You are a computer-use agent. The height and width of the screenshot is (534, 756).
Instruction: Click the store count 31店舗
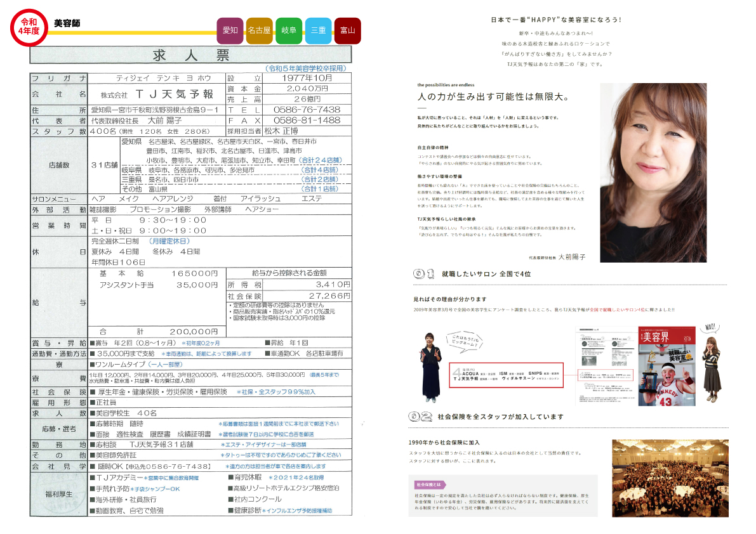point(104,165)
